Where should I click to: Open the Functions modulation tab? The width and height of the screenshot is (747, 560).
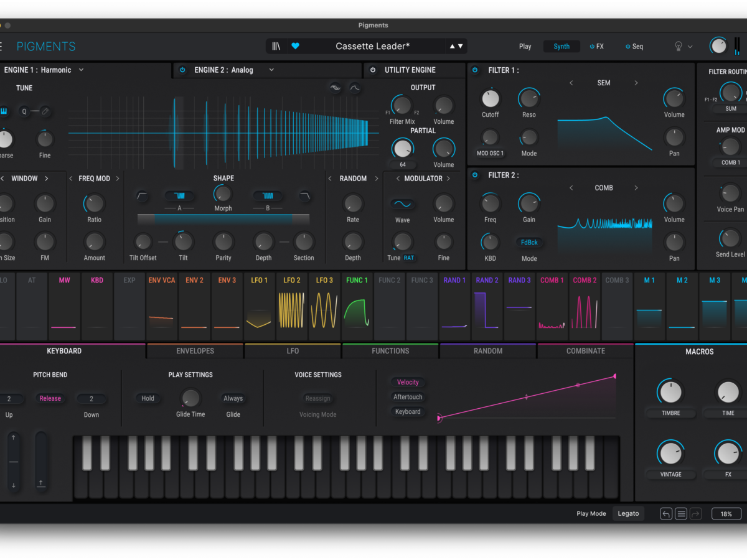coord(390,351)
